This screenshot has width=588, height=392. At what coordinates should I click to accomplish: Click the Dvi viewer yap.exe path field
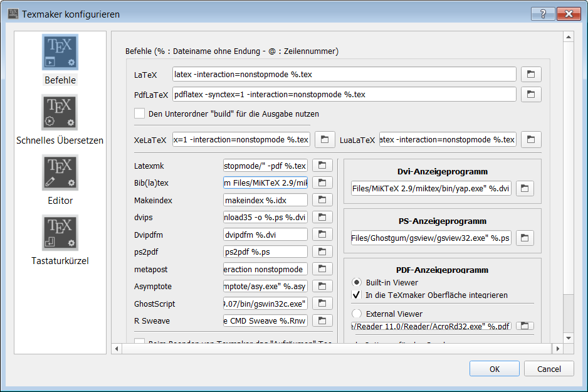pos(431,188)
